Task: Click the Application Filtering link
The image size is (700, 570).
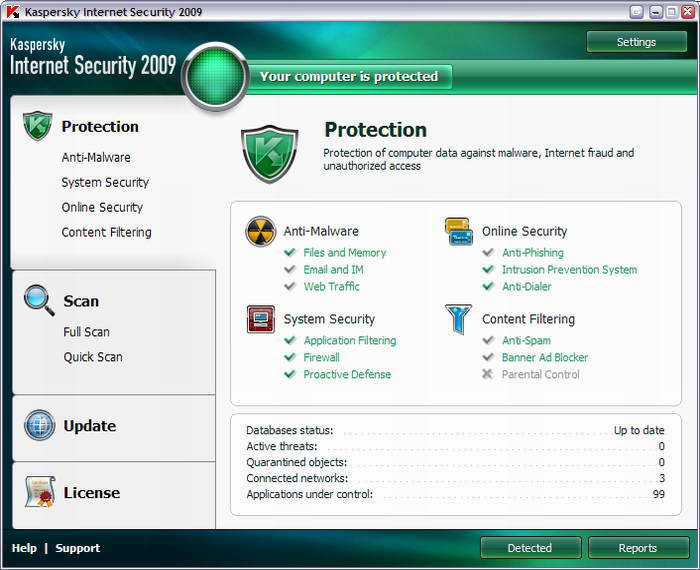Action: pos(350,341)
